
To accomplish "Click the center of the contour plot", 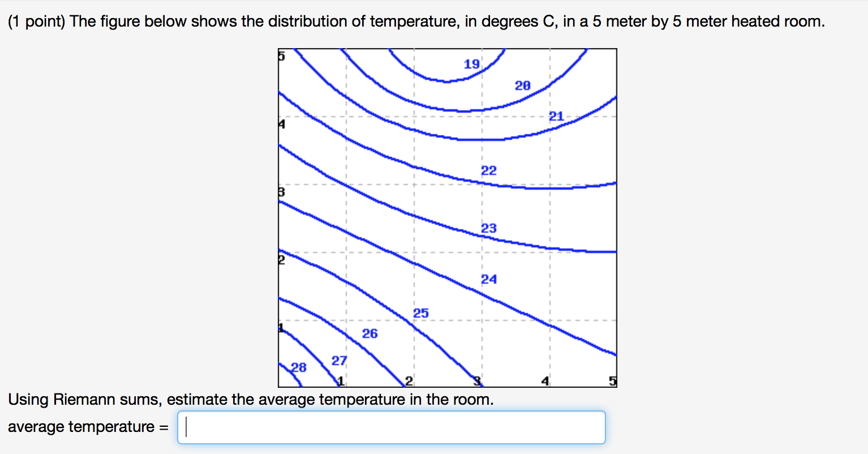I will click(x=447, y=217).
